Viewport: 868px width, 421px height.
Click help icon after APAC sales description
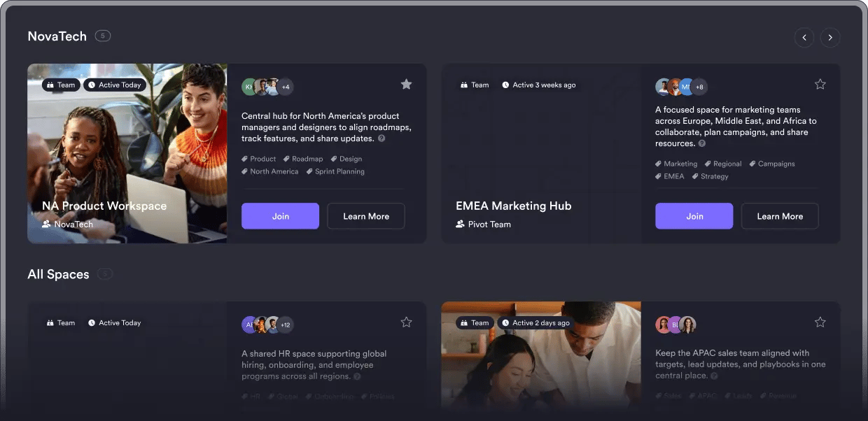click(714, 376)
